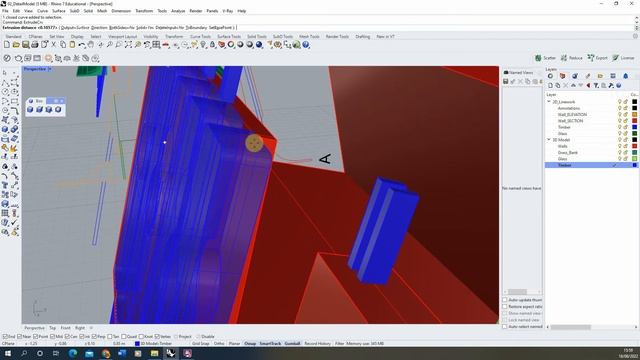The image size is (640, 360).
Task: Click the Print icon in toolbar
Action: tap(35, 45)
